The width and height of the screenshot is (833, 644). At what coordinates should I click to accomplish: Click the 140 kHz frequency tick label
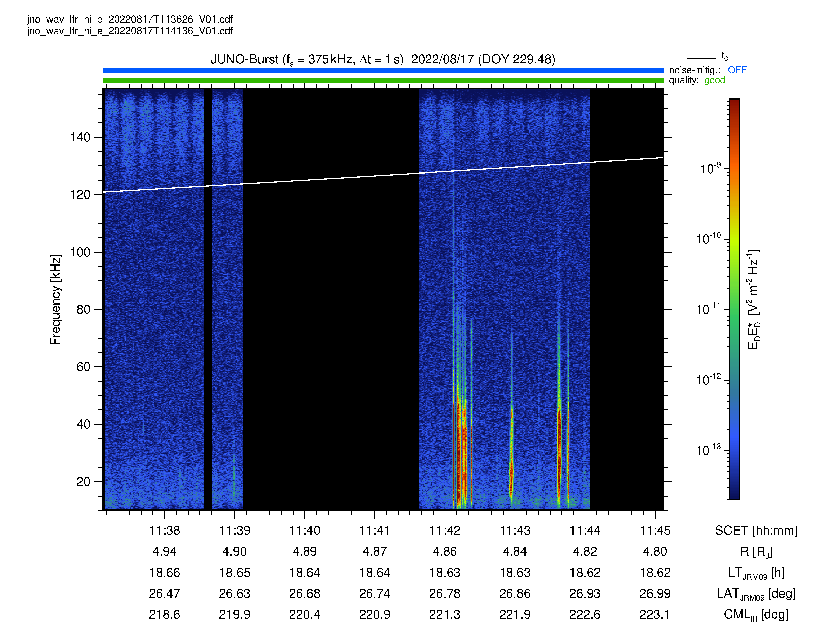pos(80,137)
